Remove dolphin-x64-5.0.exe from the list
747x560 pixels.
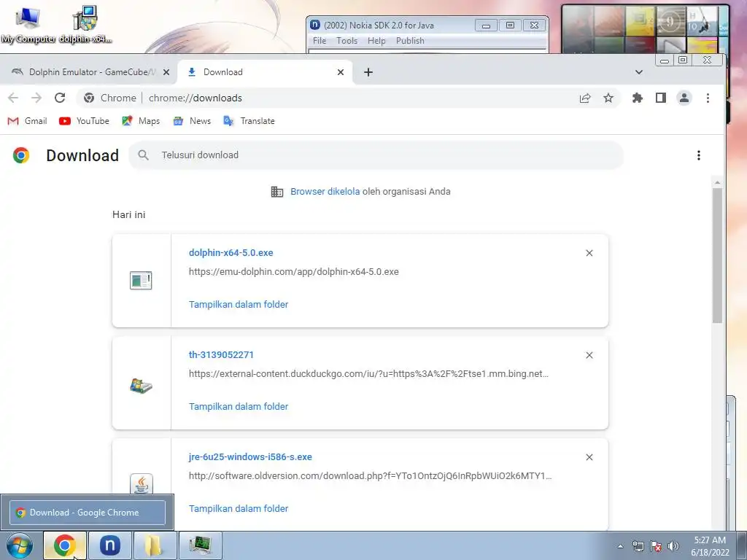(589, 253)
